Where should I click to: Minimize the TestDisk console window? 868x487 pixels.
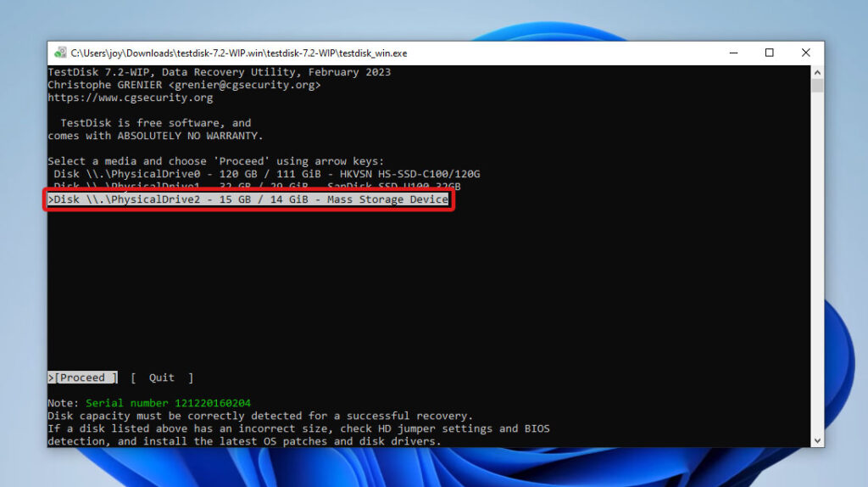[732, 53]
